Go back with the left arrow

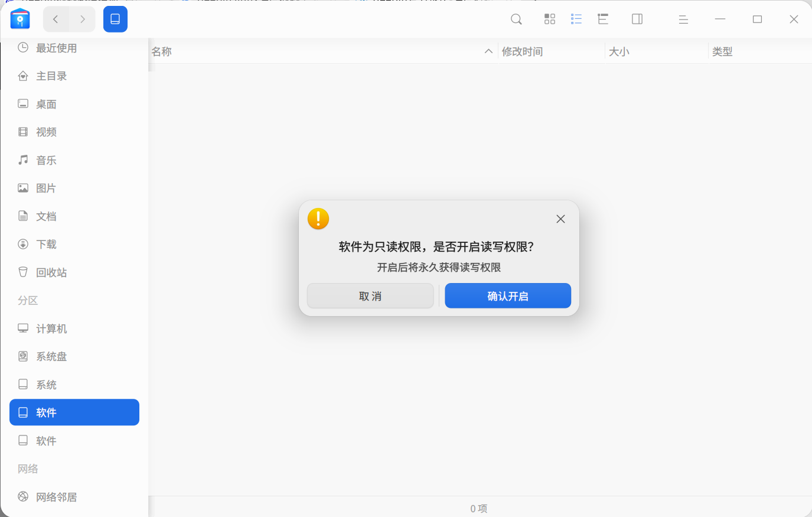point(56,19)
